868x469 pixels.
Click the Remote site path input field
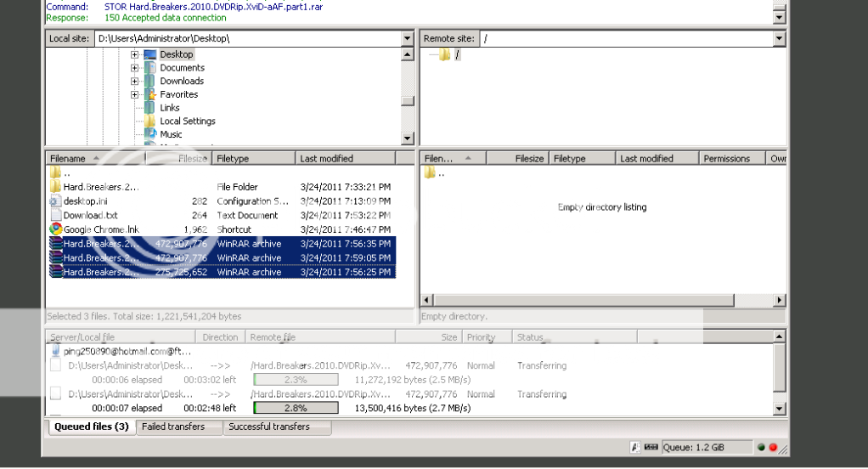(627, 38)
